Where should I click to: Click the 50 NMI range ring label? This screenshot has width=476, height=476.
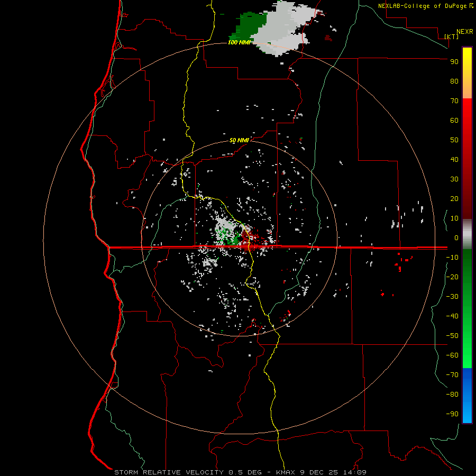[239, 140]
